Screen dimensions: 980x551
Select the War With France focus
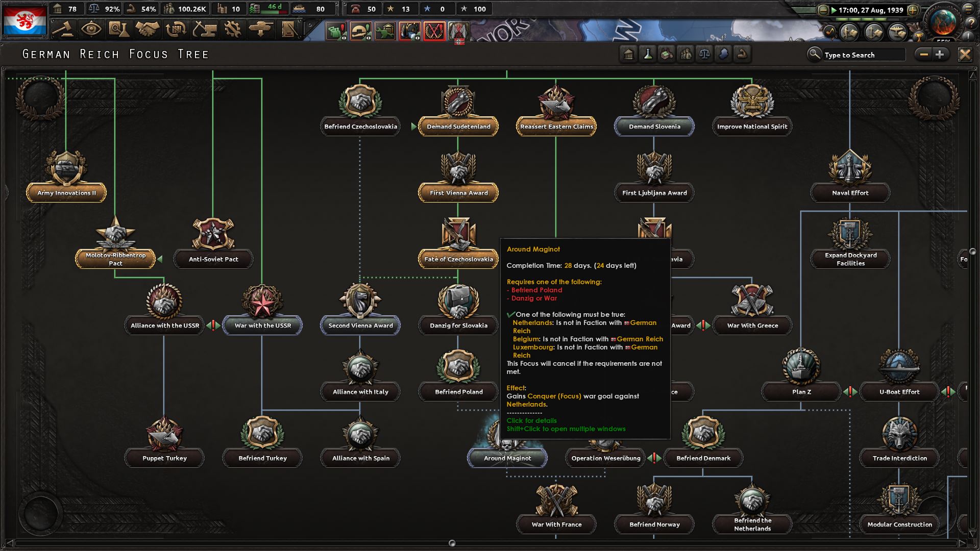coord(556,524)
